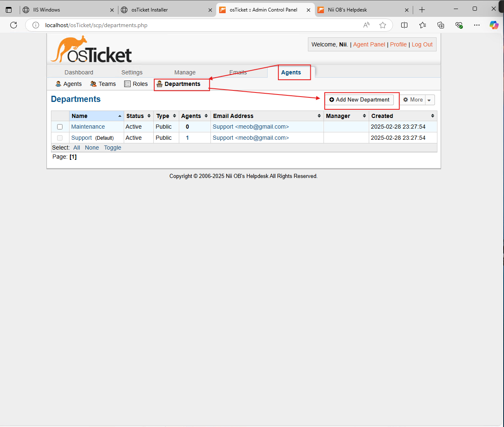Click the Teams icon in the sub-menu
Screen dimensions: 504x427
tap(92, 83)
